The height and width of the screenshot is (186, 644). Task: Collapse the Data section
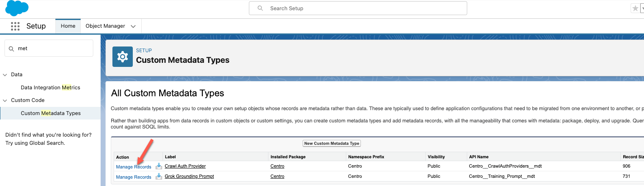point(5,75)
